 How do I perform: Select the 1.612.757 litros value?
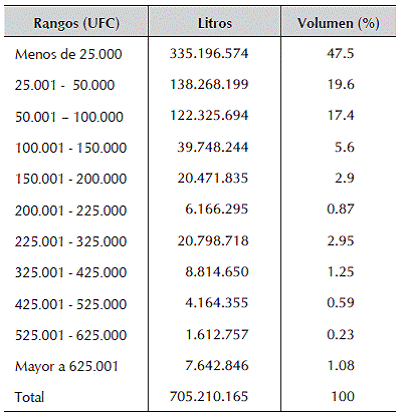pos(217,334)
